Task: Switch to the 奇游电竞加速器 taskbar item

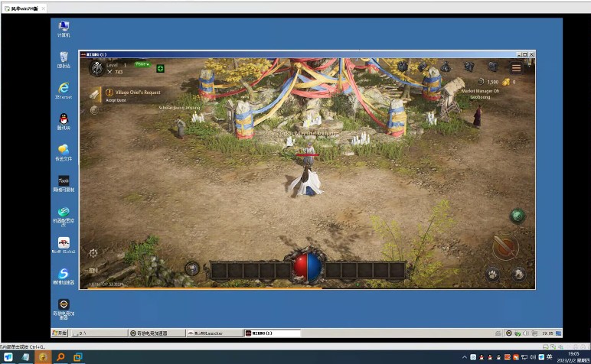Action: pyautogui.click(x=157, y=333)
